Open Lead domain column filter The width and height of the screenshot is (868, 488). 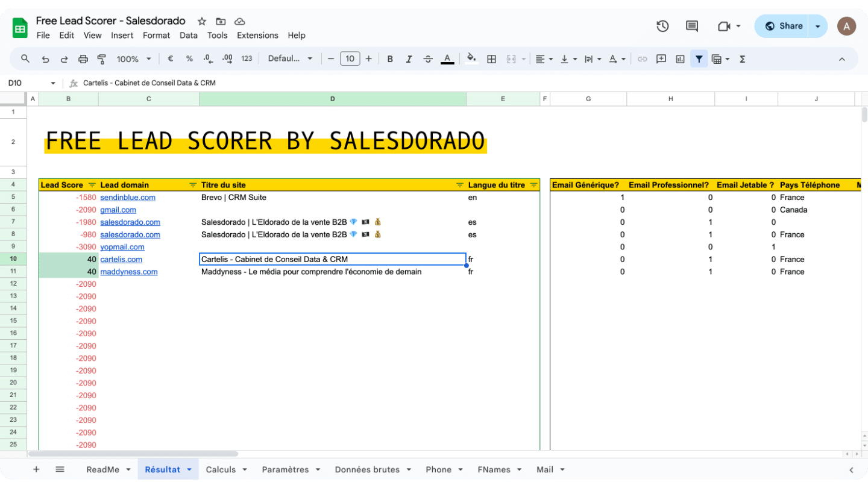[193, 185]
